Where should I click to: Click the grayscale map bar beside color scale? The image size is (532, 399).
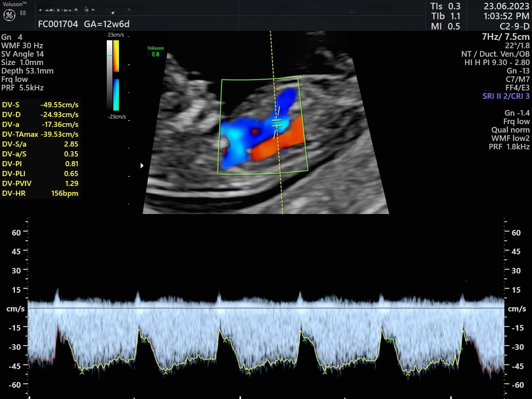(110, 75)
